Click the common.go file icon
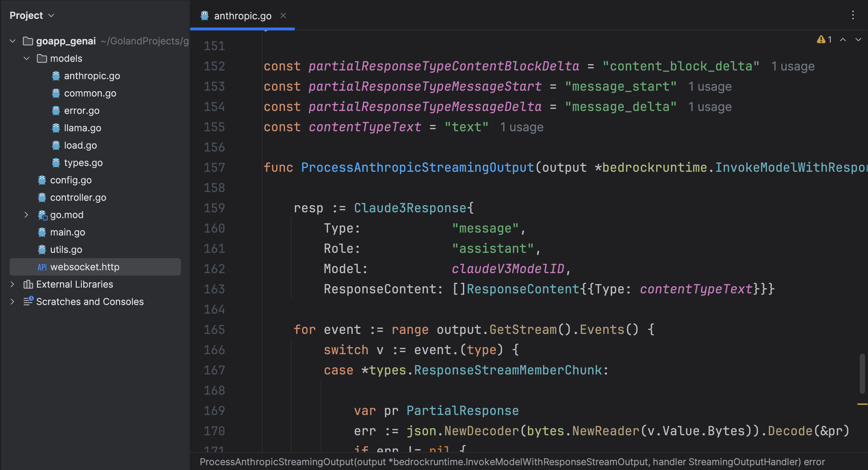Viewport: 868px width, 470px height. [56, 93]
